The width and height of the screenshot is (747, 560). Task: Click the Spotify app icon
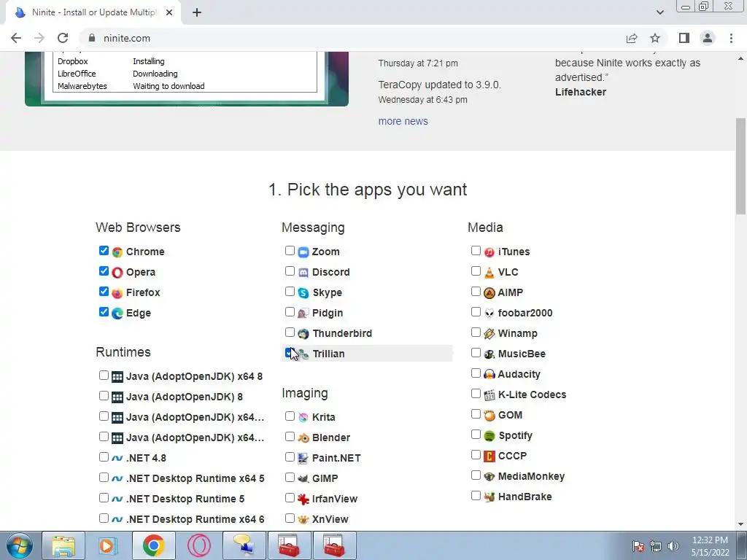489,436
